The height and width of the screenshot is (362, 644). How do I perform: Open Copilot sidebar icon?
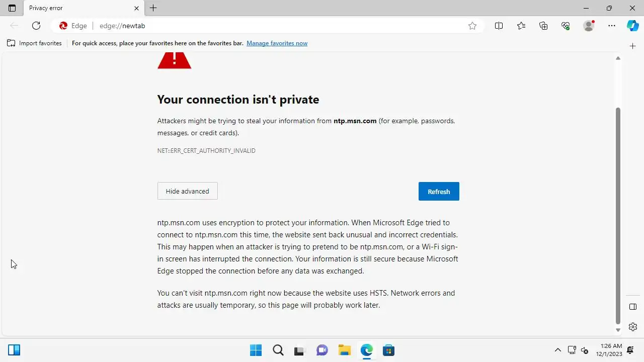(x=632, y=26)
